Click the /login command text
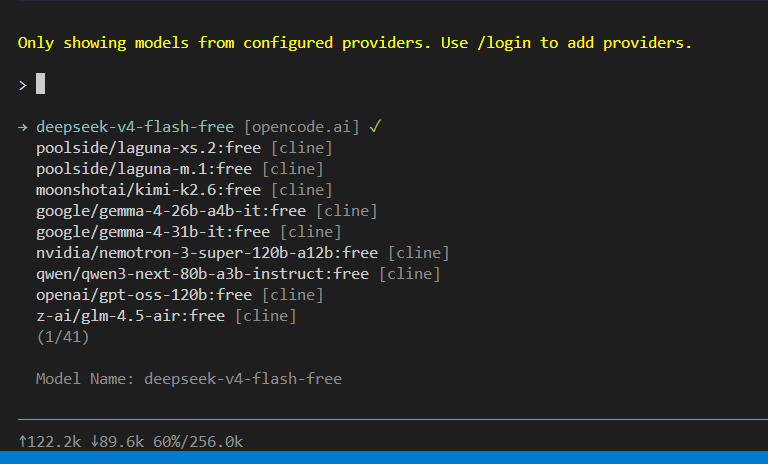768x464 pixels. tap(504, 43)
